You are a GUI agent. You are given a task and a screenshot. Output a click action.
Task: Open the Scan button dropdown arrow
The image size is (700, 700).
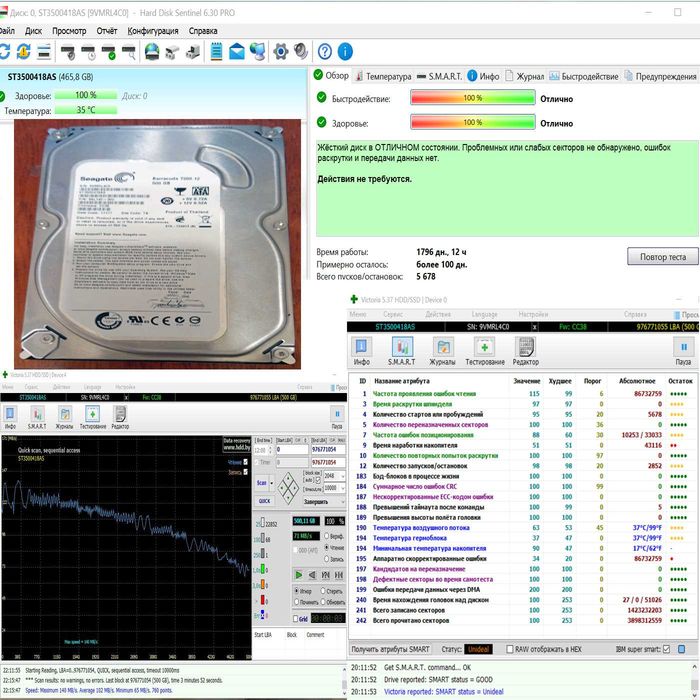[x=272, y=483]
